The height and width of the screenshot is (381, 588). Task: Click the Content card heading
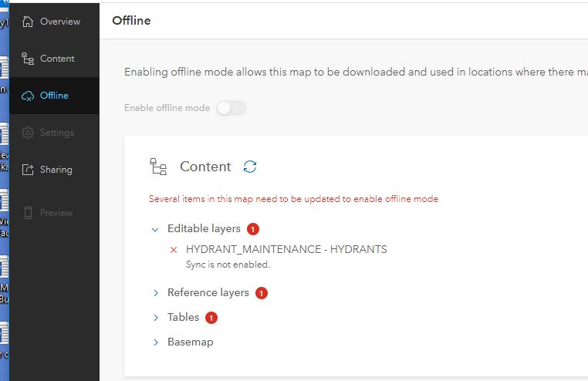(x=205, y=167)
